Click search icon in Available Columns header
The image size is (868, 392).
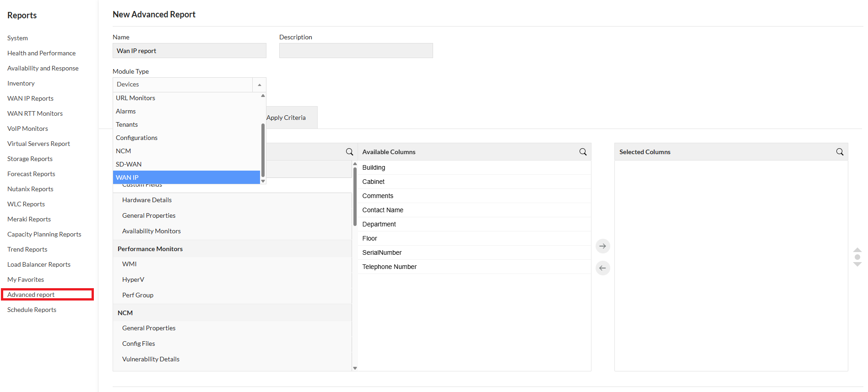(x=583, y=152)
